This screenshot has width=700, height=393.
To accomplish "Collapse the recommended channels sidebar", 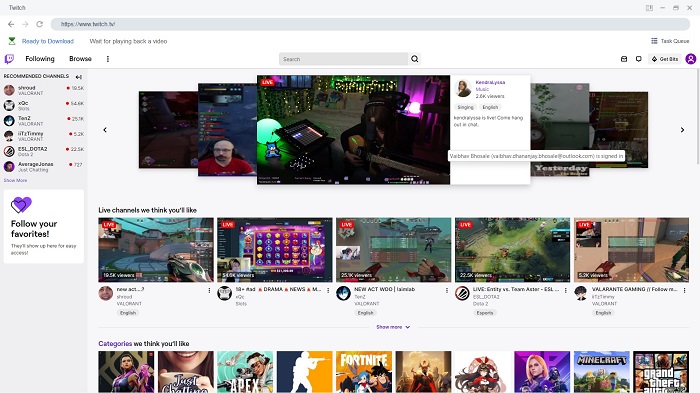I will point(79,77).
